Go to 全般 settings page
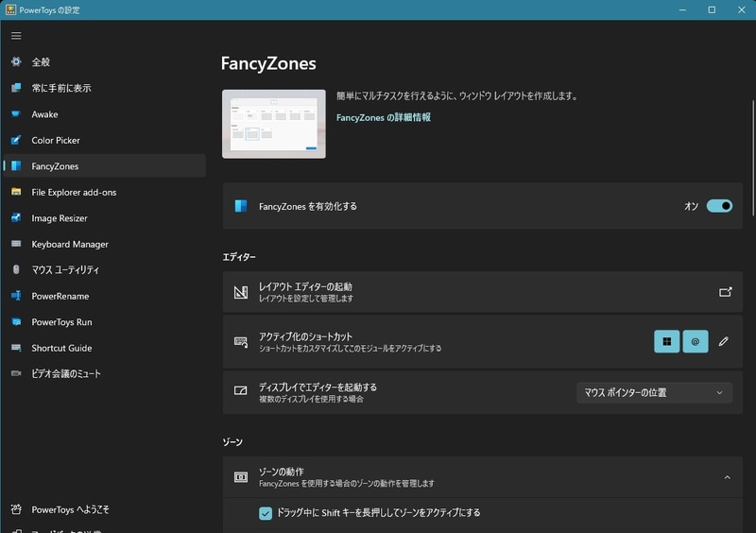The image size is (756, 533). point(105,61)
